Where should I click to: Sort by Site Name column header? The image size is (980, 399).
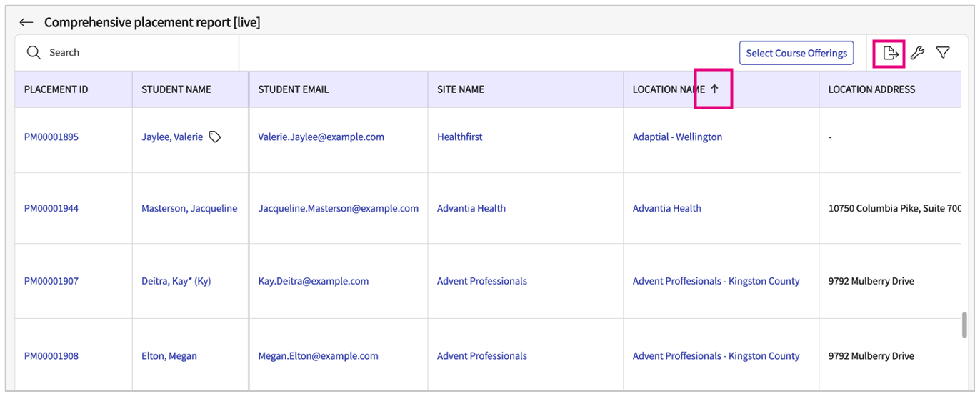pos(461,89)
